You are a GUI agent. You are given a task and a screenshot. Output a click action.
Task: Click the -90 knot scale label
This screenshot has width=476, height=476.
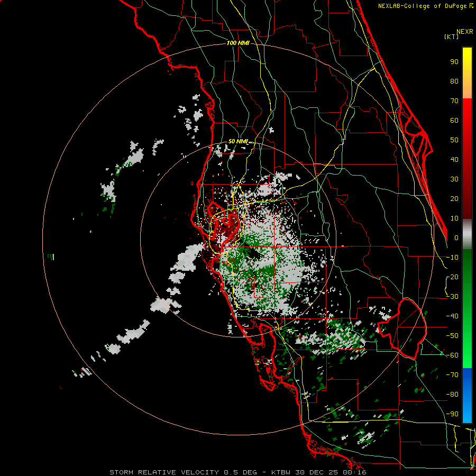[452, 414]
